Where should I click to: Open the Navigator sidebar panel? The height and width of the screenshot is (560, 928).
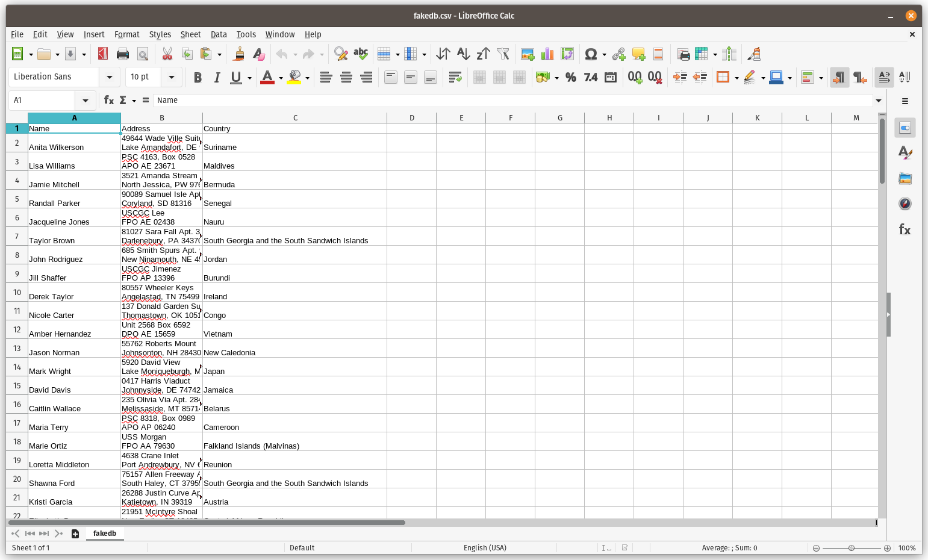pyautogui.click(x=905, y=204)
